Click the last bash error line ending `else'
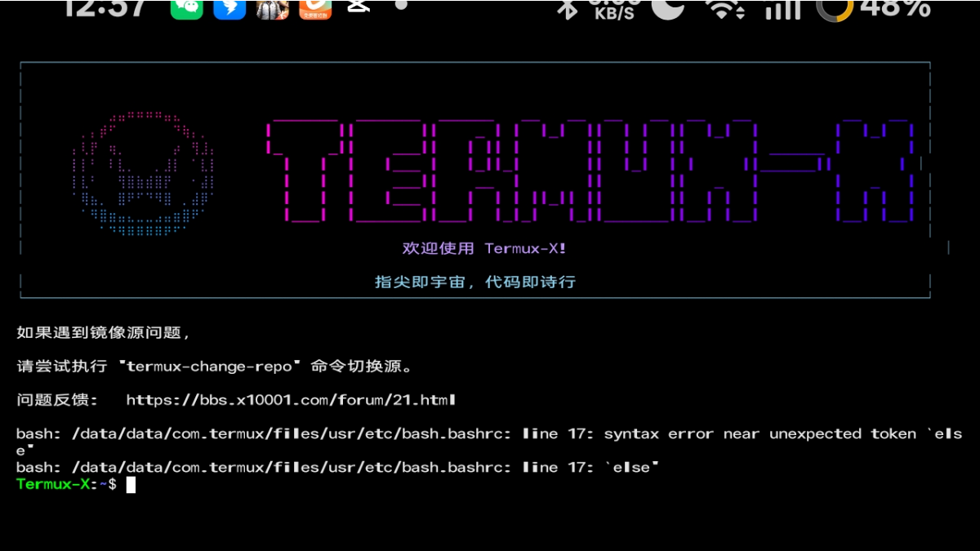 pos(338,467)
